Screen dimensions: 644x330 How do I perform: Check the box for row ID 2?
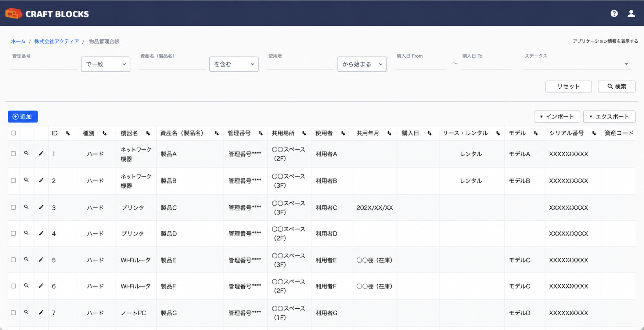click(x=14, y=181)
